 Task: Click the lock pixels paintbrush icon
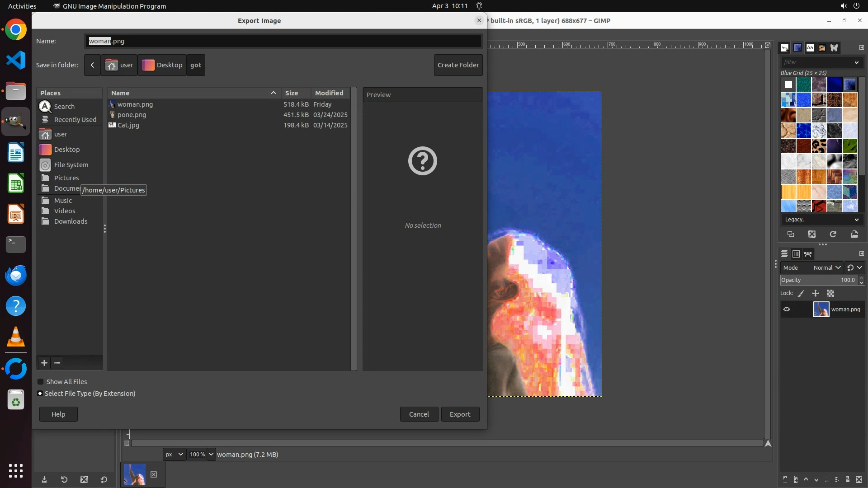801,293
